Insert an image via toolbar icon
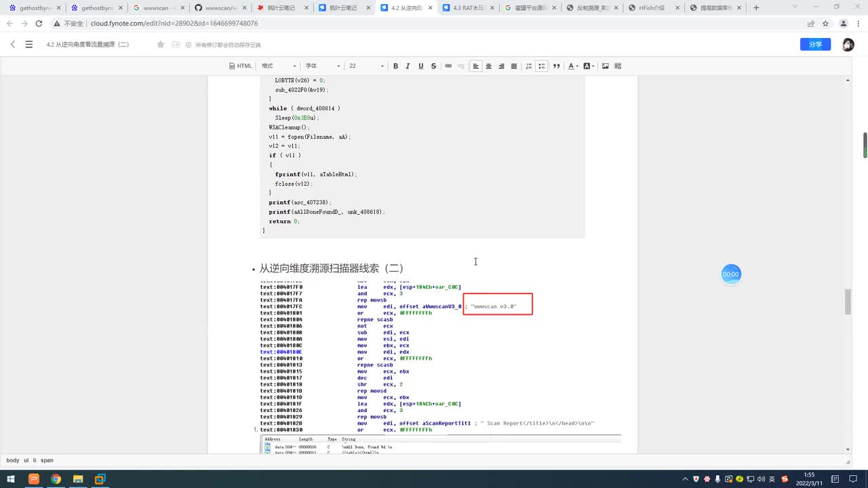Image resolution: width=868 pixels, height=488 pixels. 605,66
